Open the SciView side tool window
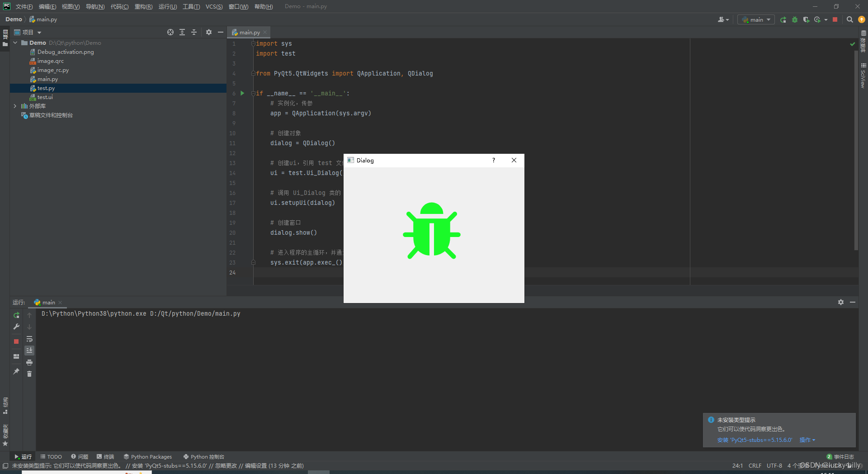Viewport: 868px width, 474px height. pos(863,76)
